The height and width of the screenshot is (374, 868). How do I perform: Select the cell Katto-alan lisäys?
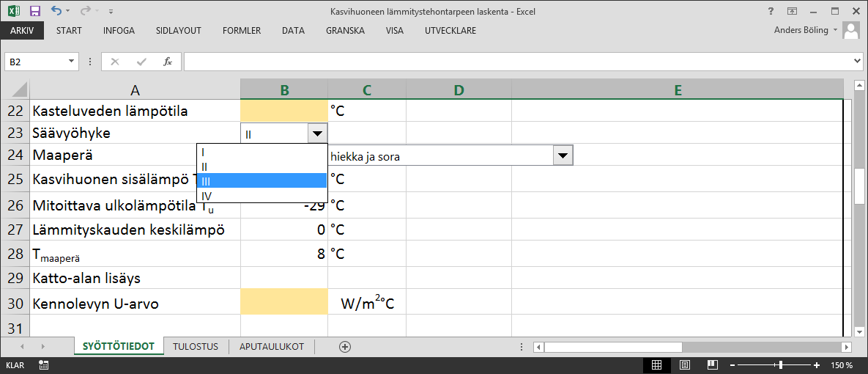(x=135, y=278)
